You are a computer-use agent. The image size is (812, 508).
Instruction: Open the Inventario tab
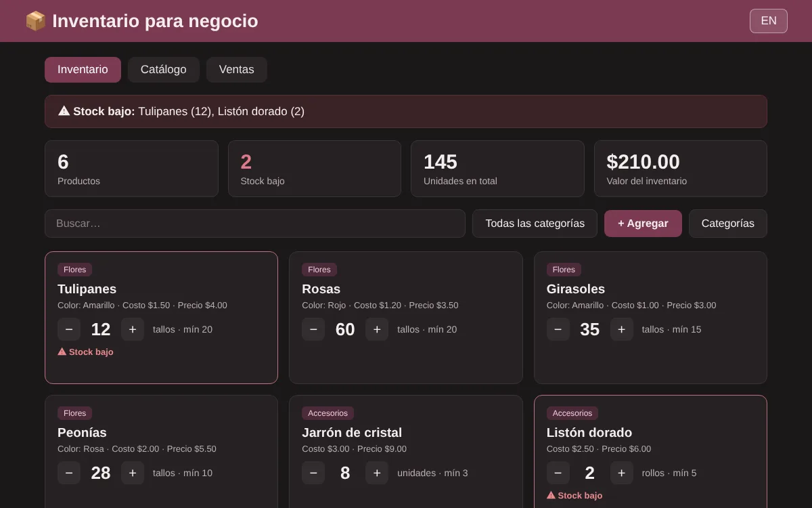[83, 70]
